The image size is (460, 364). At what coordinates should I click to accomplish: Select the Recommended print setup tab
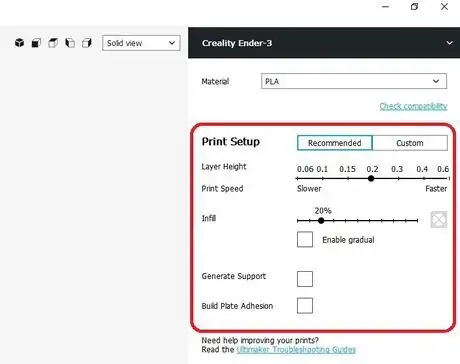[x=334, y=143]
